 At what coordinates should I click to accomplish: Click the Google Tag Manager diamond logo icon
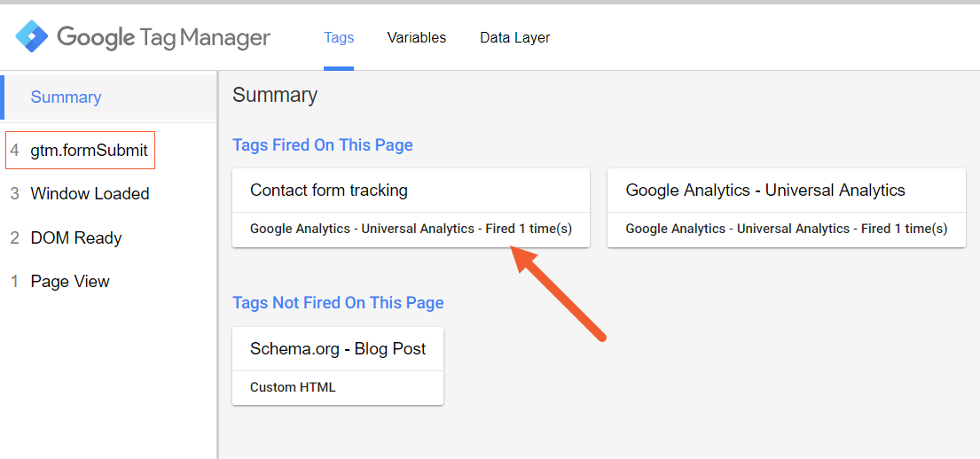coord(32,37)
